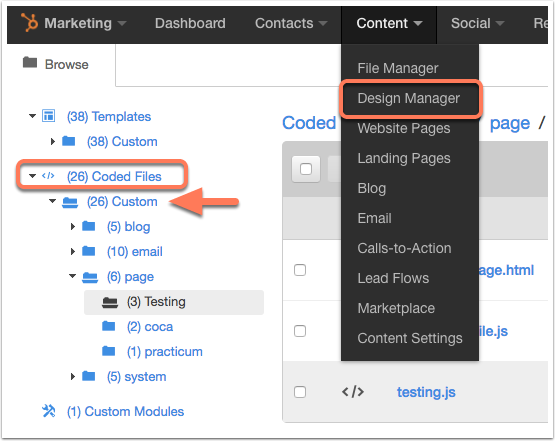This screenshot has height=441, width=555.
Task: Click the practicum folder icon
Action: (109, 351)
